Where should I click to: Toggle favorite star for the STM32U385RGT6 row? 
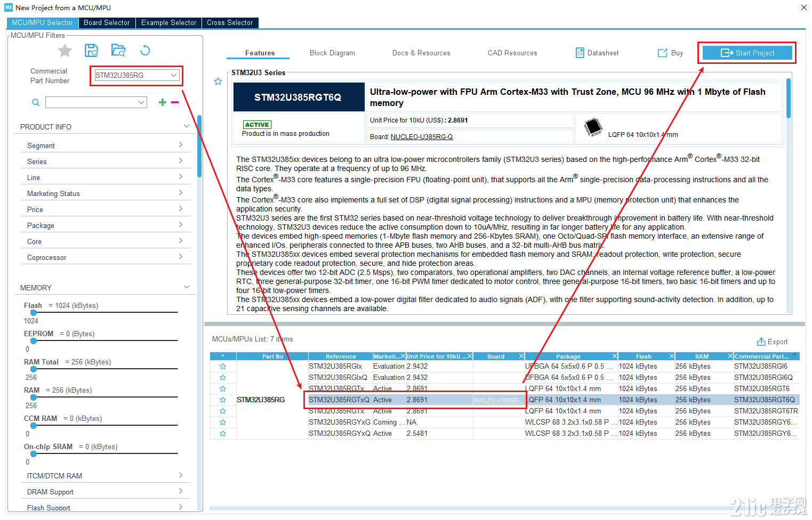click(x=223, y=389)
